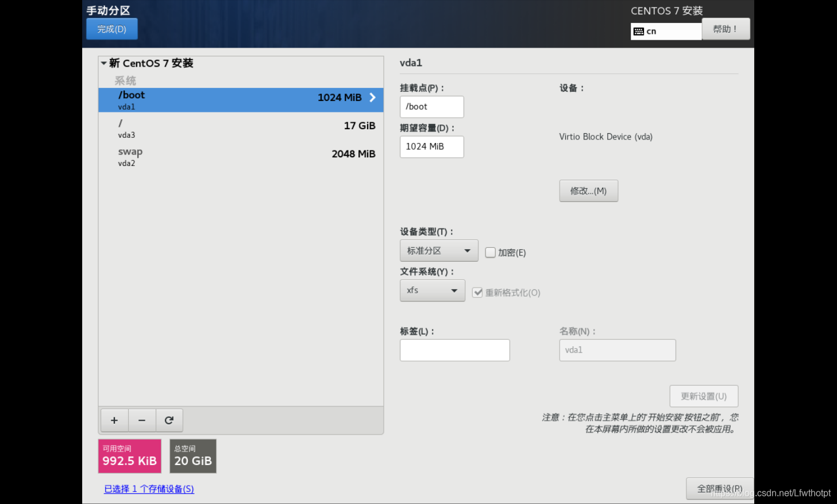Click the keyboard layout icon next to cn
The height and width of the screenshot is (504, 837).
click(639, 32)
